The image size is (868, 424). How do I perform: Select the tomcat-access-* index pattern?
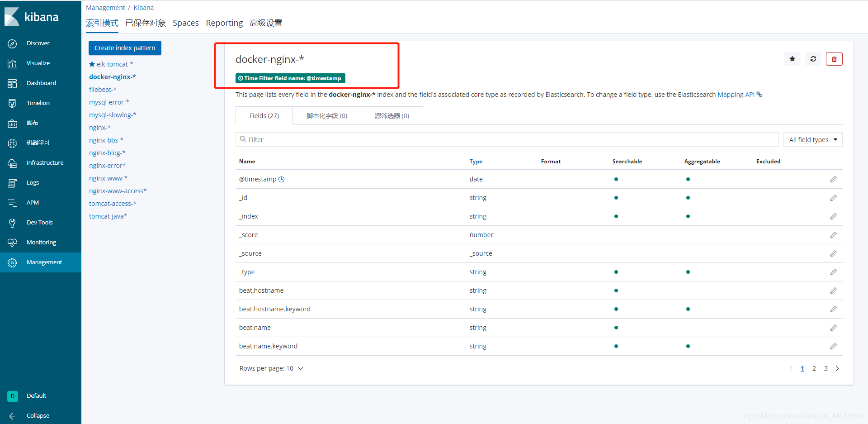point(113,204)
